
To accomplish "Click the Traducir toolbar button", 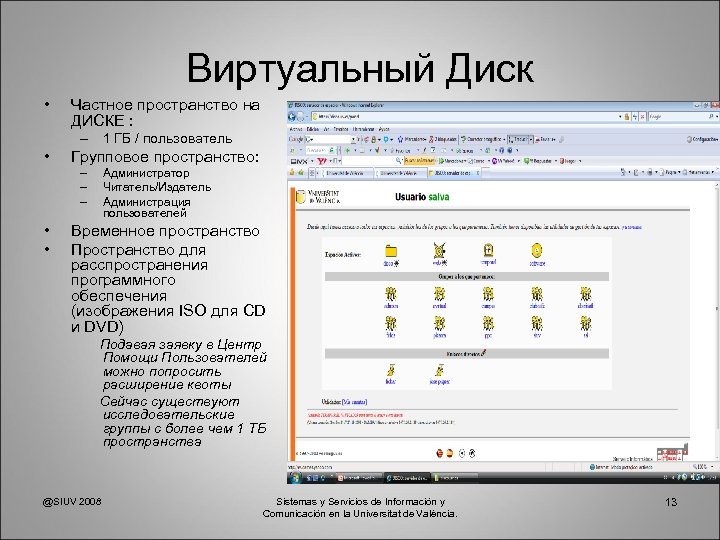I will click(x=520, y=139).
